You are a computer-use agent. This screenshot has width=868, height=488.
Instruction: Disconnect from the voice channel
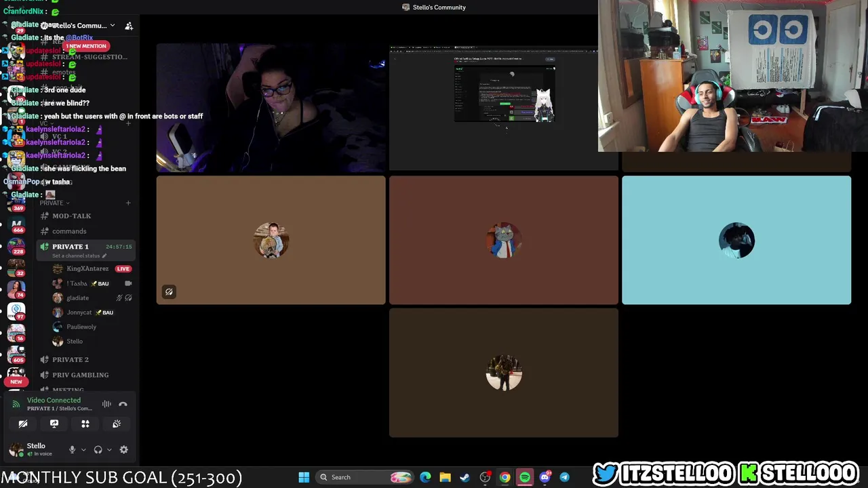click(x=123, y=404)
